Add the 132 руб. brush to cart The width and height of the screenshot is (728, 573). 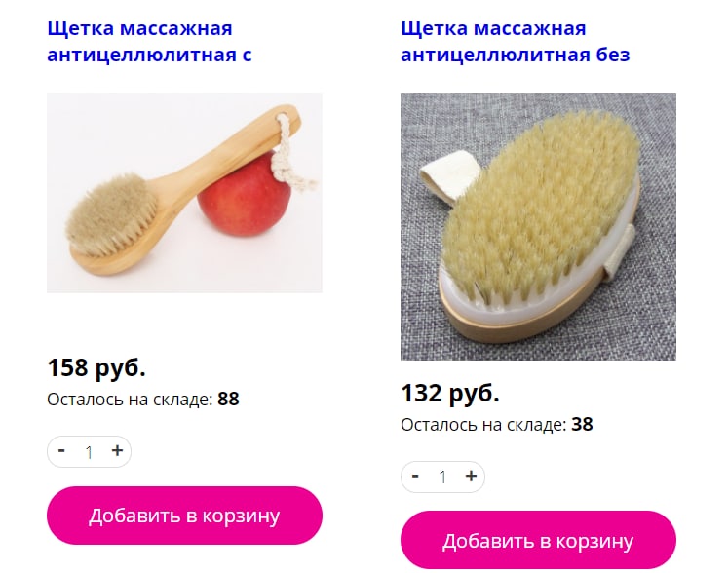click(538, 541)
